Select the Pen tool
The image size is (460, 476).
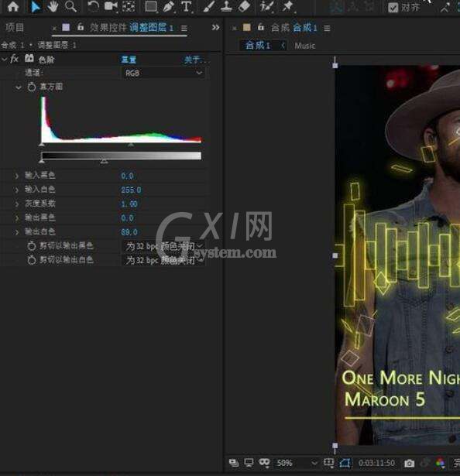pos(169,6)
